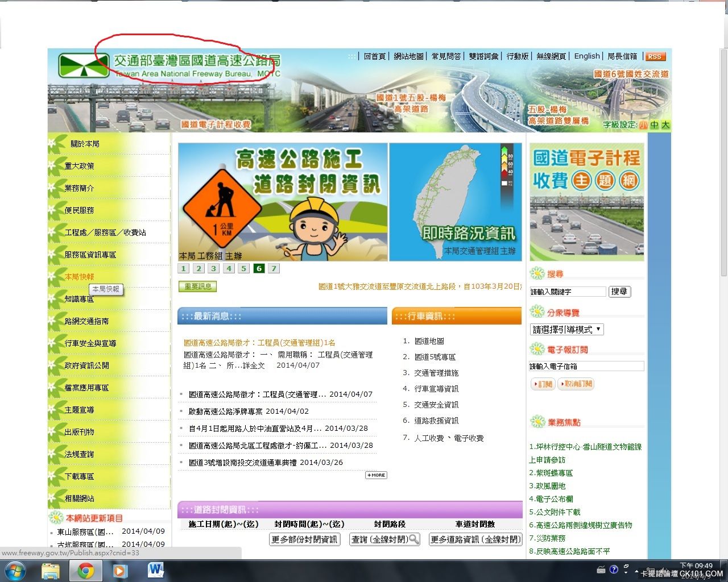Set font size to large (大)
The image size is (728, 582).
666,124
